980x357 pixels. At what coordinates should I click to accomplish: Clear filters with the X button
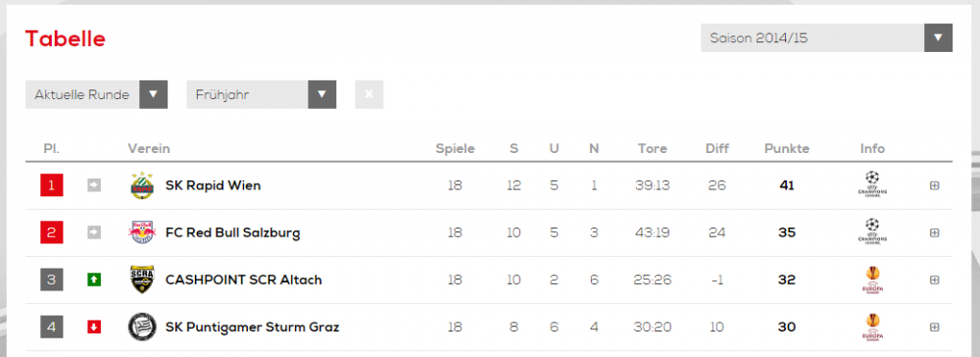(x=368, y=94)
